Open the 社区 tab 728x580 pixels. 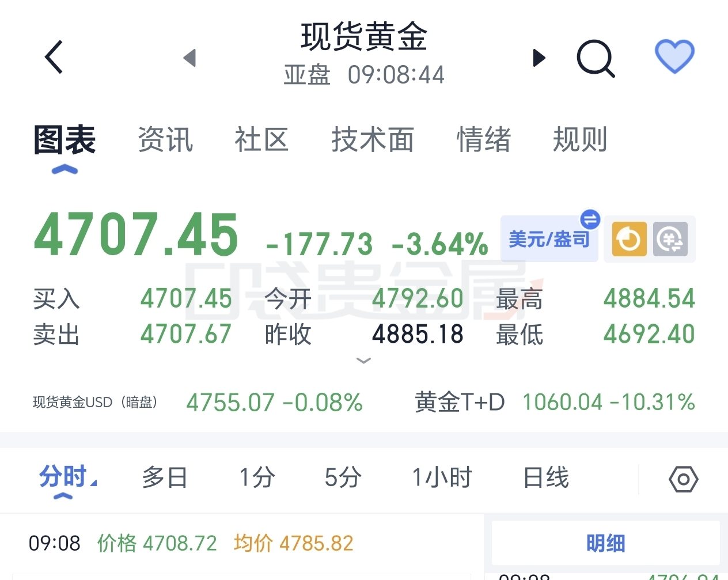pyautogui.click(x=261, y=140)
